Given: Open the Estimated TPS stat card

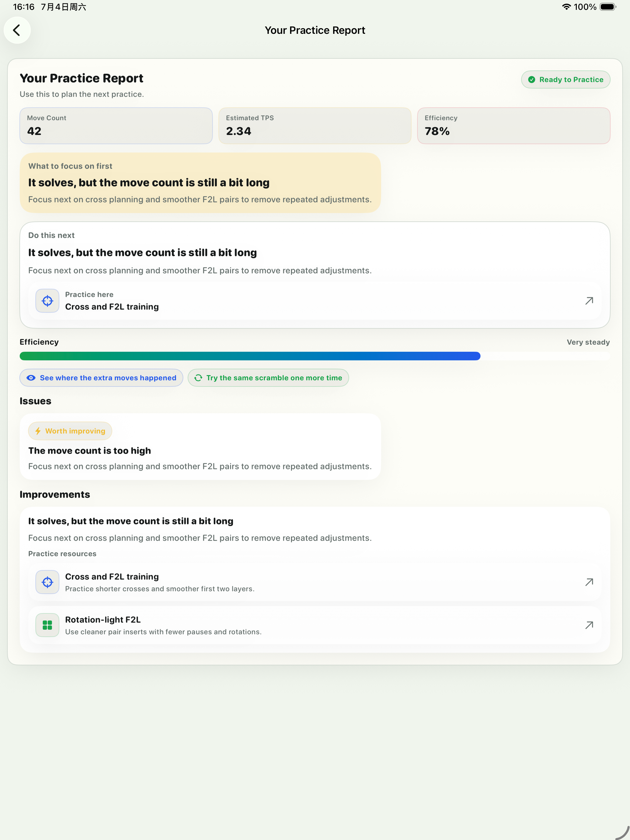Looking at the screenshot, I should point(315,126).
